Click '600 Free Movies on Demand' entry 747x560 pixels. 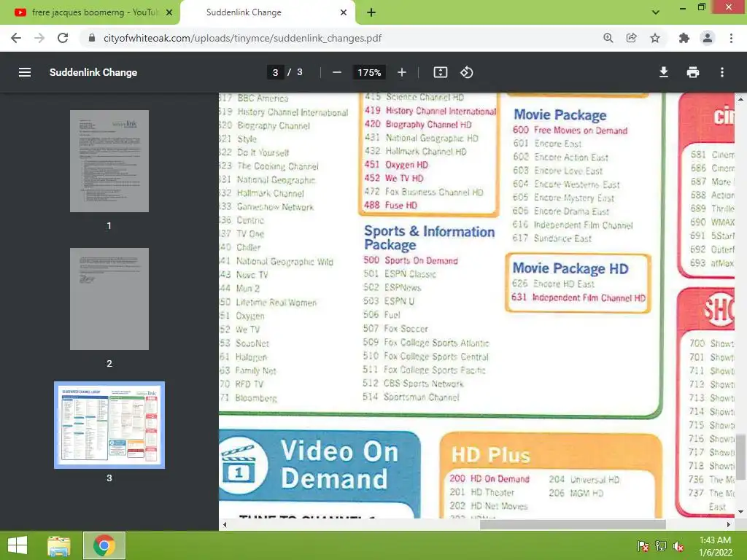point(570,130)
